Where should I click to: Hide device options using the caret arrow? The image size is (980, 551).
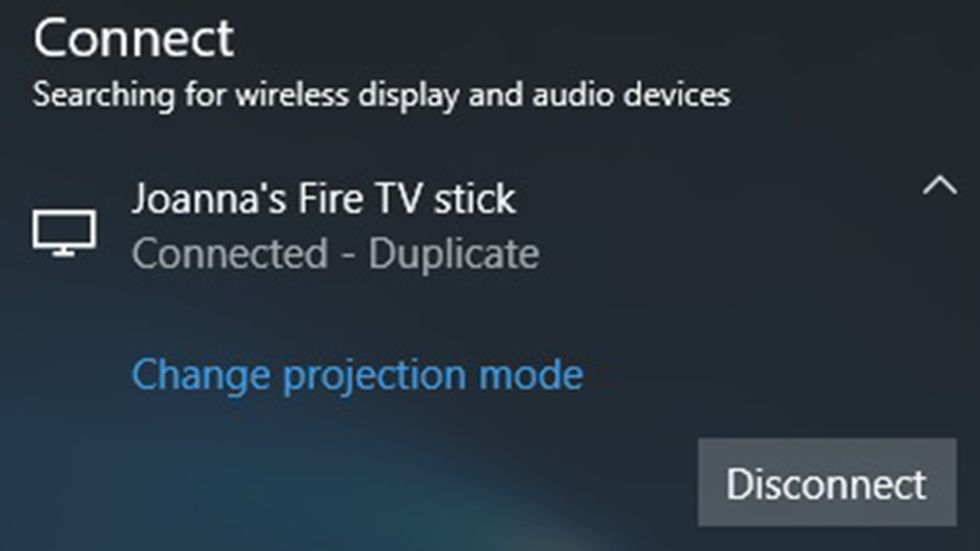pos(940,186)
